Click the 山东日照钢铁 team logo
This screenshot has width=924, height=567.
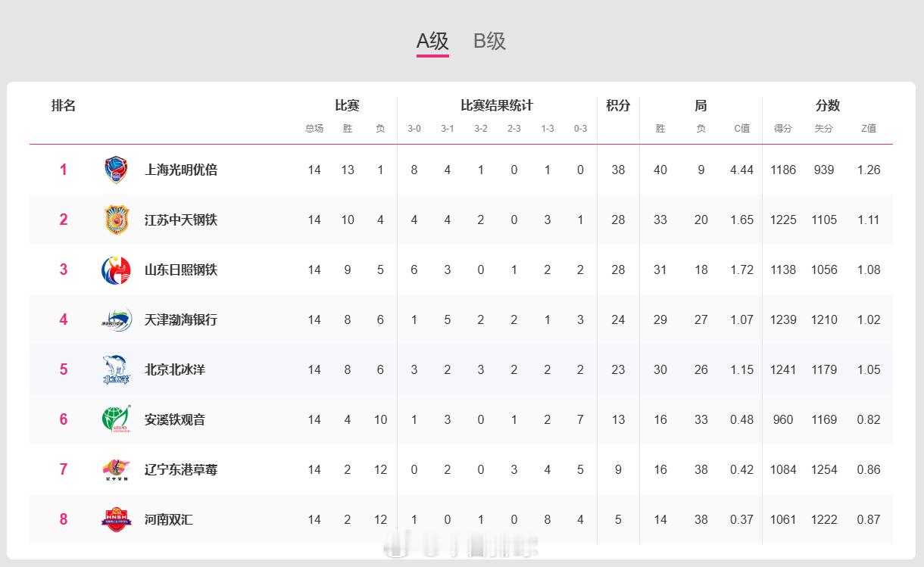116,269
